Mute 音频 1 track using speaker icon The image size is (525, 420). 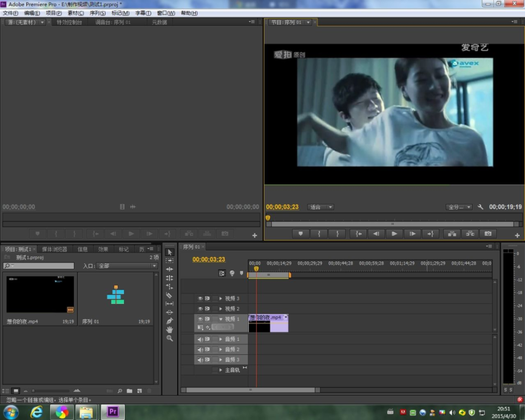click(200, 339)
